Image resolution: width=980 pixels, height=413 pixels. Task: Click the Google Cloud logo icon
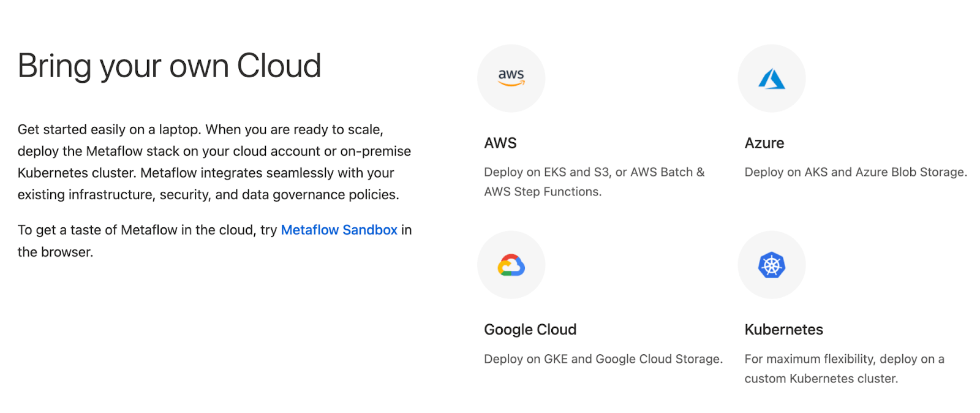pos(511,265)
